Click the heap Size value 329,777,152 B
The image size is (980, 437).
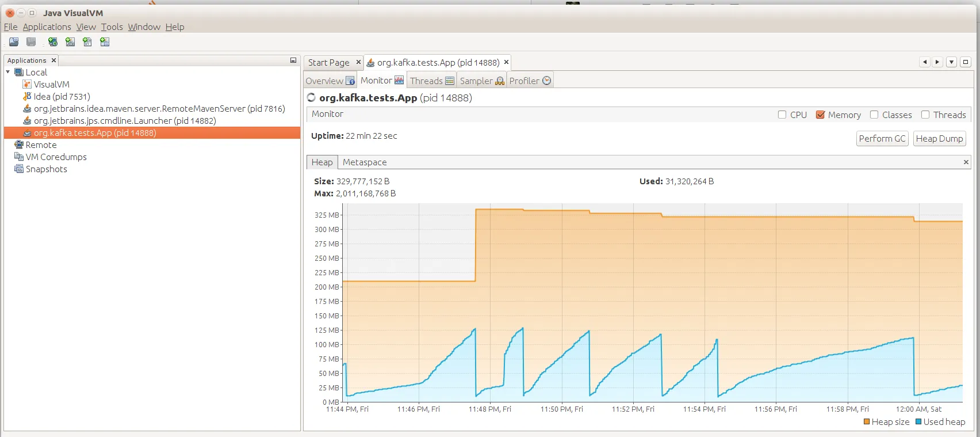(363, 181)
